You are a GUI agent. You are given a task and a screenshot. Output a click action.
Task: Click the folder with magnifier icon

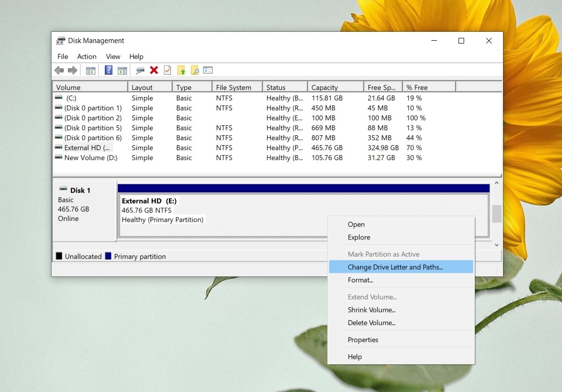195,70
